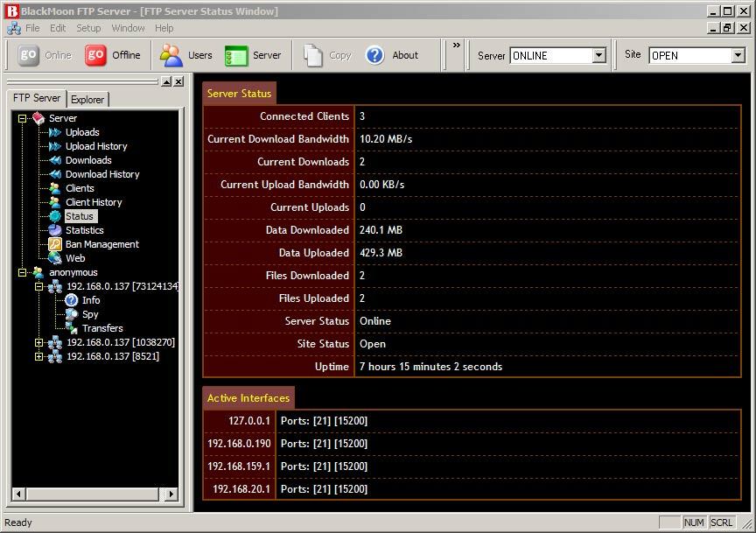
Task: Click the Server toolbar icon
Action: click(x=237, y=55)
